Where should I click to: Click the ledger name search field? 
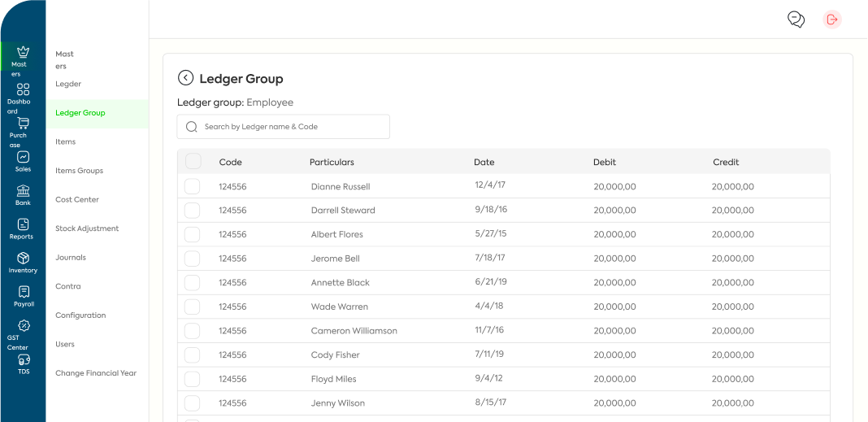pyautogui.click(x=284, y=127)
